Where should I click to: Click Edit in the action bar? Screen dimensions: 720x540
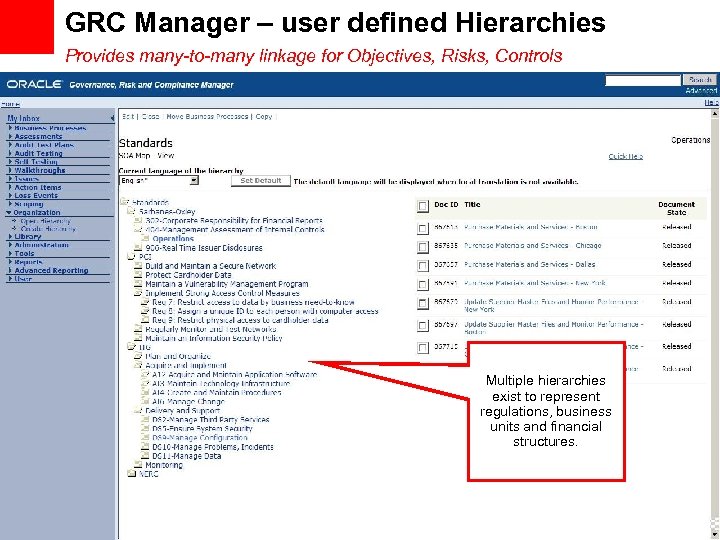128,117
